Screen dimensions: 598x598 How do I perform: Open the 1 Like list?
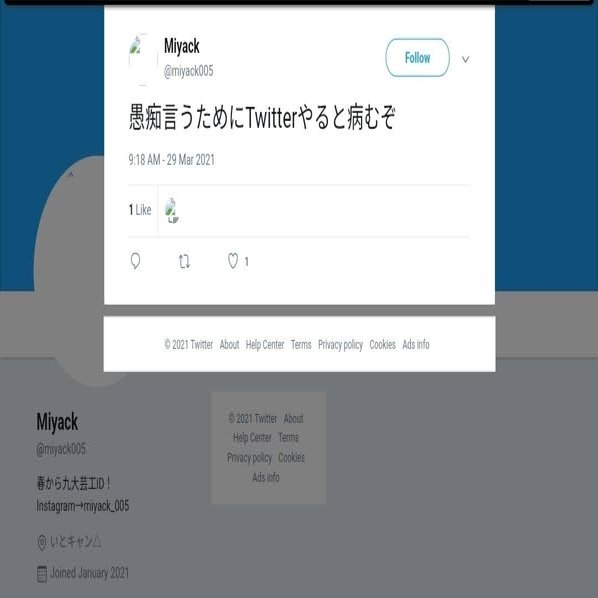140,210
